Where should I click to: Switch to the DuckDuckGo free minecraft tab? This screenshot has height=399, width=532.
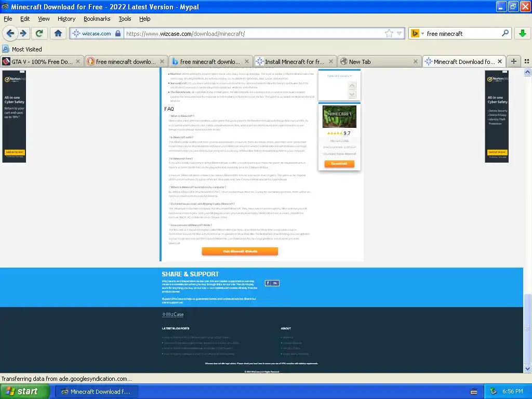[126, 61]
